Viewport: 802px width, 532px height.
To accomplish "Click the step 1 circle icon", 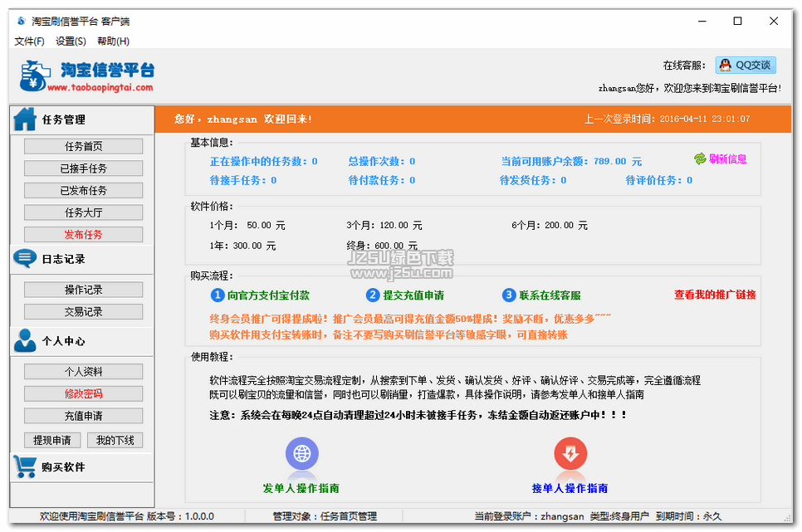I will coord(218,295).
